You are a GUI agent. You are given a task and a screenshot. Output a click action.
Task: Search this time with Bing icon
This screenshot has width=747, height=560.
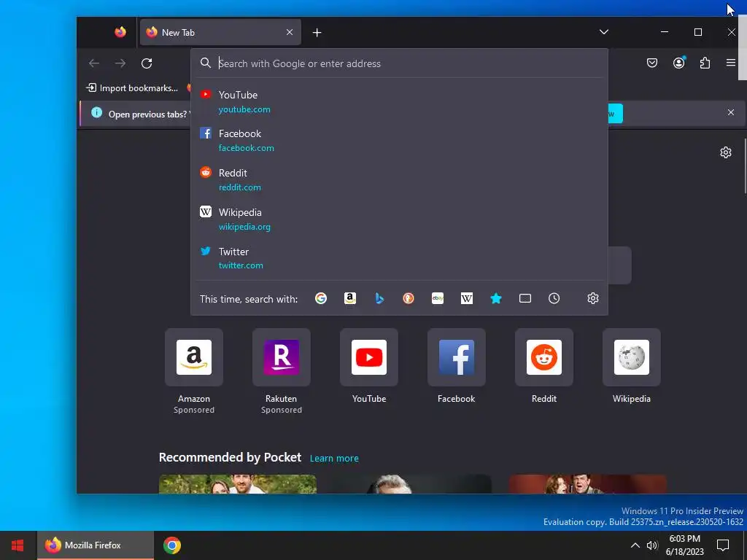[379, 298]
